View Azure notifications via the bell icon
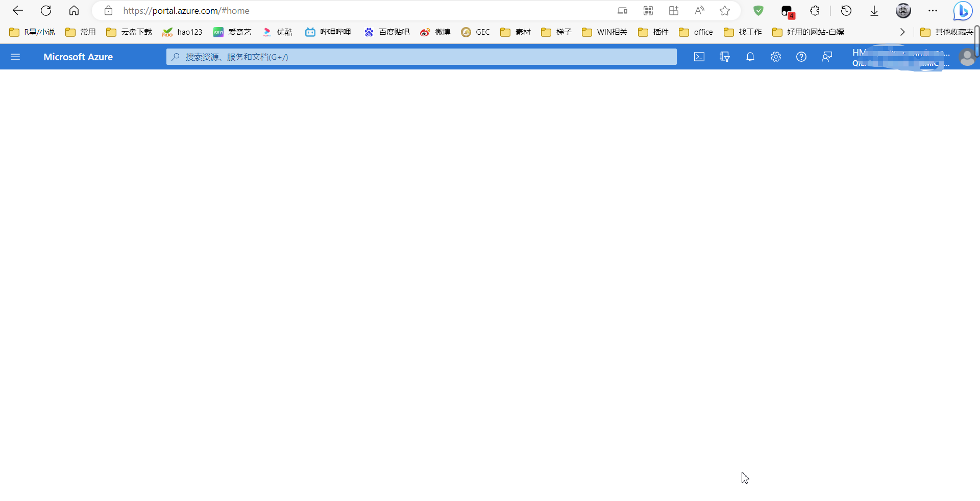 tap(750, 57)
